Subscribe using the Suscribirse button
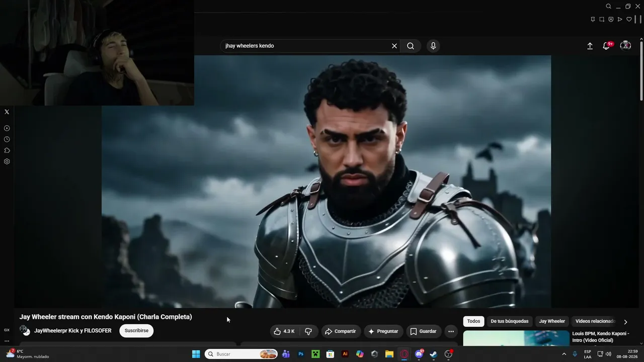644x362 pixels. (x=136, y=331)
